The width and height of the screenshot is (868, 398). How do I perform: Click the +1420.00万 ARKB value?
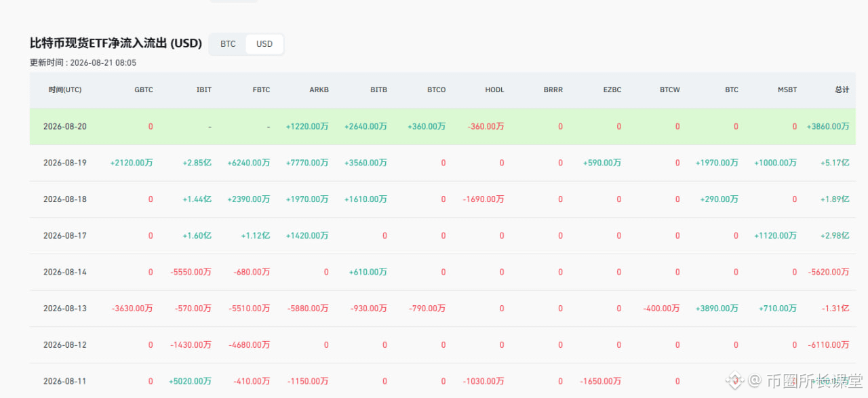[307, 236]
